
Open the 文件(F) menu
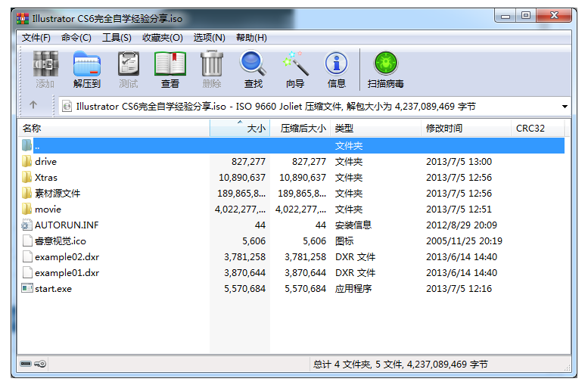pyautogui.click(x=36, y=38)
